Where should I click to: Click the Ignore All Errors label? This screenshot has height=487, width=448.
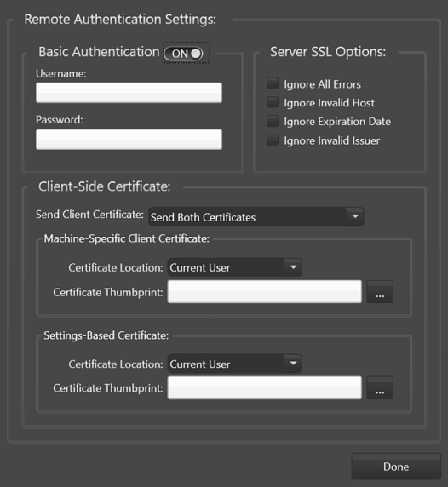323,84
